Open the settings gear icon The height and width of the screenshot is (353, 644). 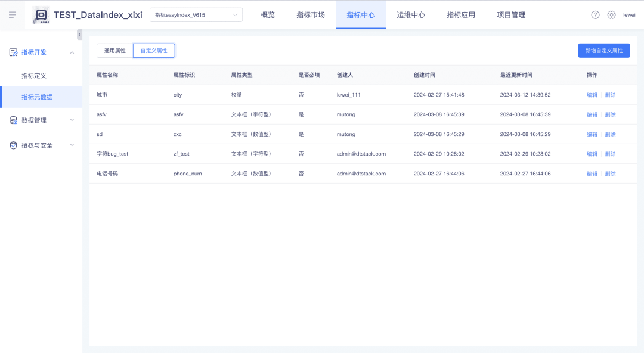612,15
